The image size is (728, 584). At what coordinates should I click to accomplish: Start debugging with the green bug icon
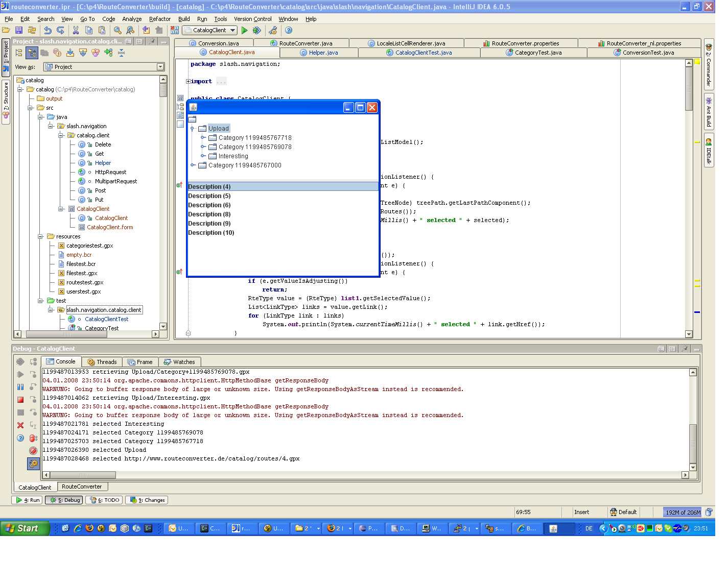[x=256, y=31]
